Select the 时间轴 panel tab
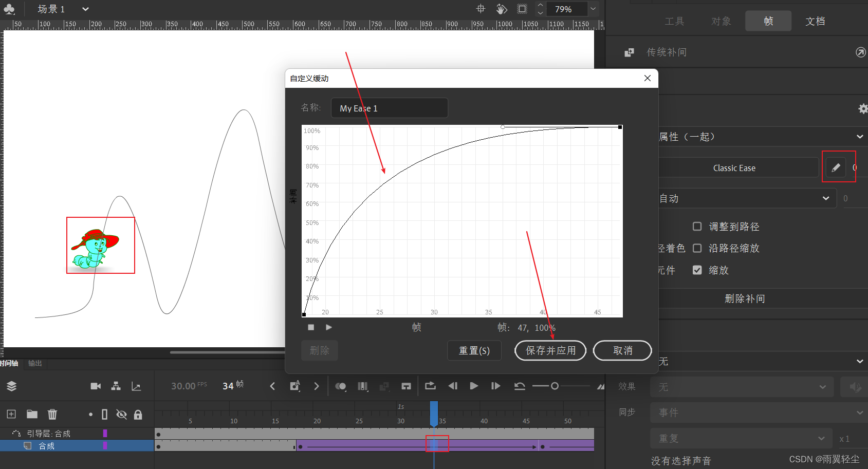This screenshot has height=469, width=868. [x=9, y=363]
